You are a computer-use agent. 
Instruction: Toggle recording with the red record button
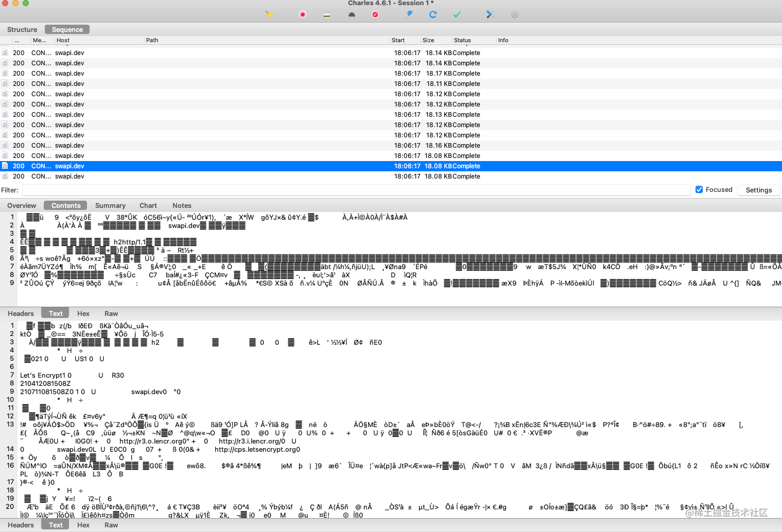click(x=303, y=14)
